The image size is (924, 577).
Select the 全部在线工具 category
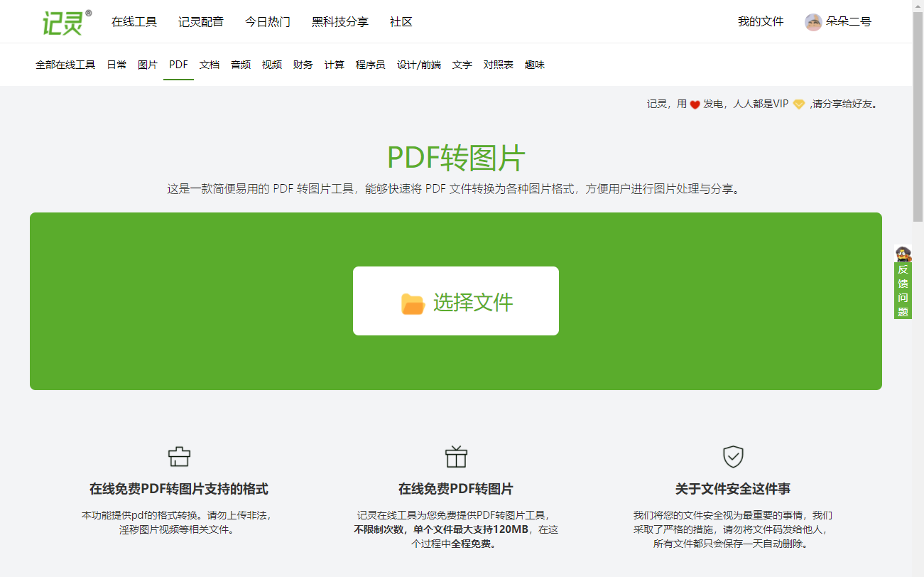pyautogui.click(x=65, y=65)
